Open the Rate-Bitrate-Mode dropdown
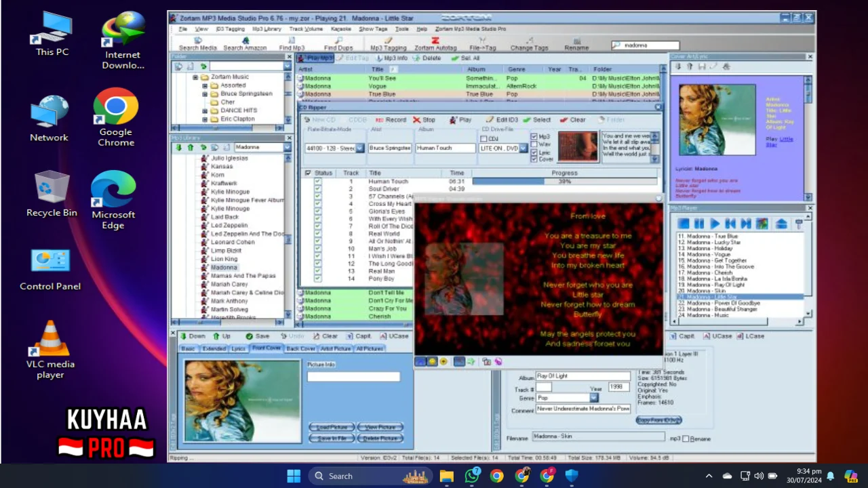The width and height of the screenshot is (868, 488). [x=359, y=148]
